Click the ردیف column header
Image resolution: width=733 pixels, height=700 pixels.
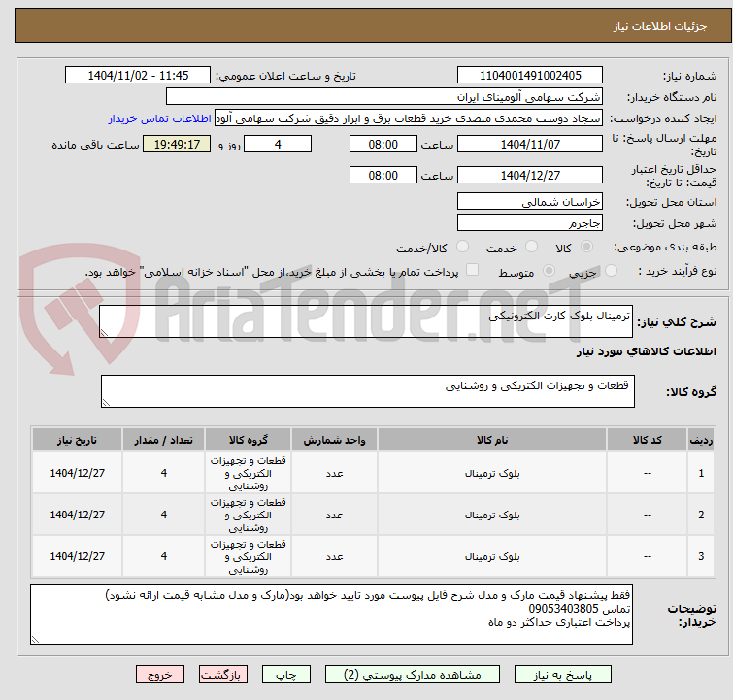701,440
